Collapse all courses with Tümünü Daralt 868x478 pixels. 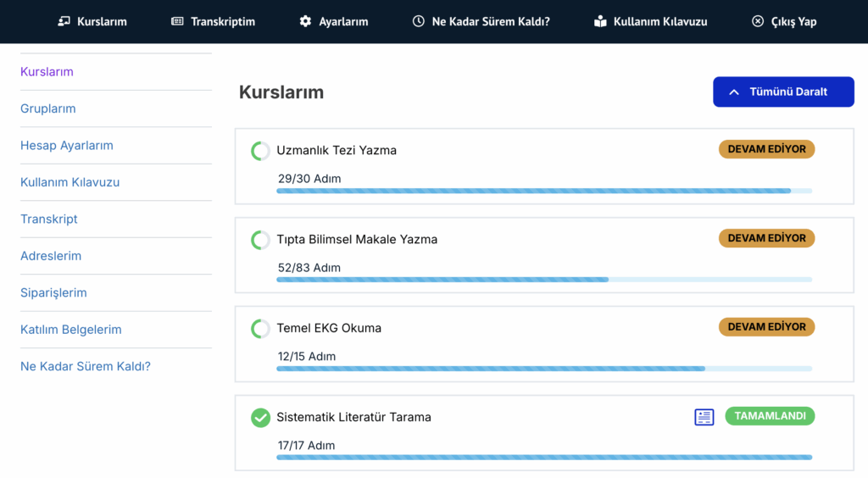click(x=783, y=92)
